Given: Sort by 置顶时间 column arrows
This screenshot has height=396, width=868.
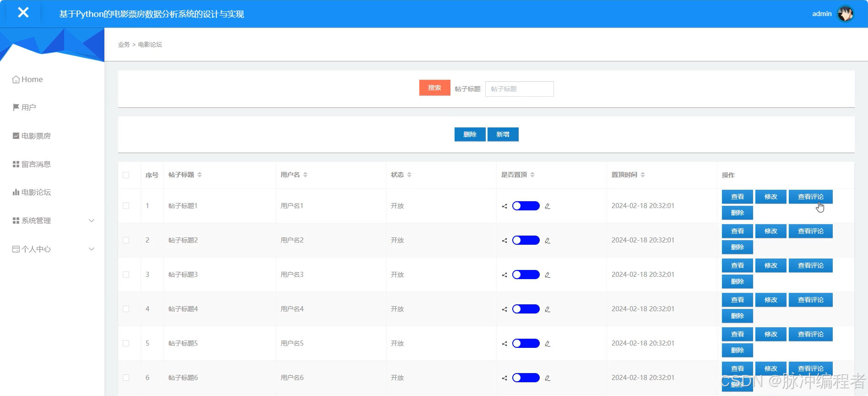Looking at the screenshot, I should (x=643, y=175).
